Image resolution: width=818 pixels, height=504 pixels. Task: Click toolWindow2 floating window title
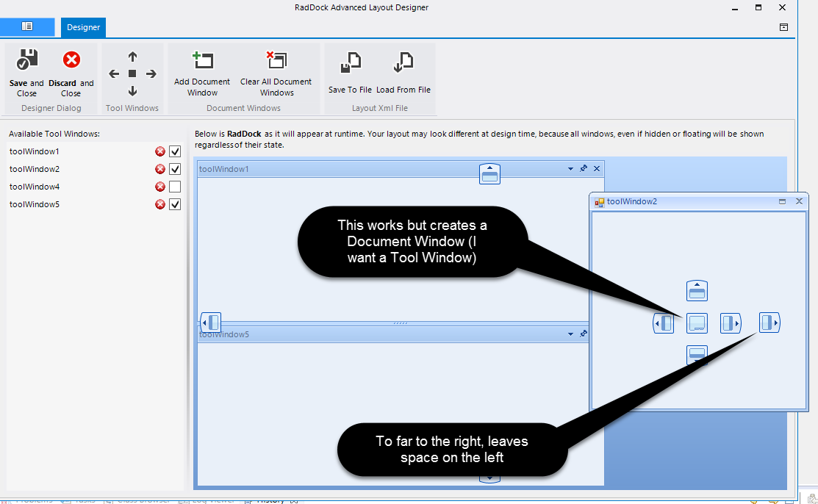[x=632, y=201]
